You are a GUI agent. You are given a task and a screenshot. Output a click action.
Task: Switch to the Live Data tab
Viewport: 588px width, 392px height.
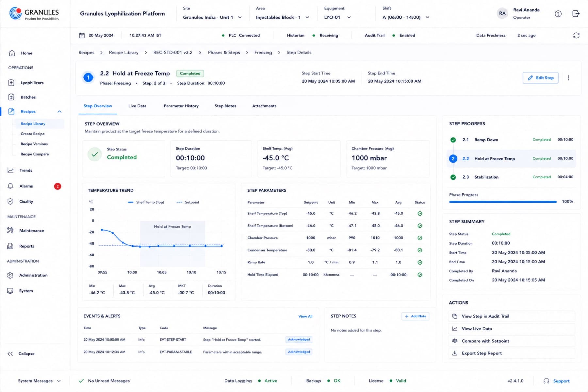click(137, 106)
